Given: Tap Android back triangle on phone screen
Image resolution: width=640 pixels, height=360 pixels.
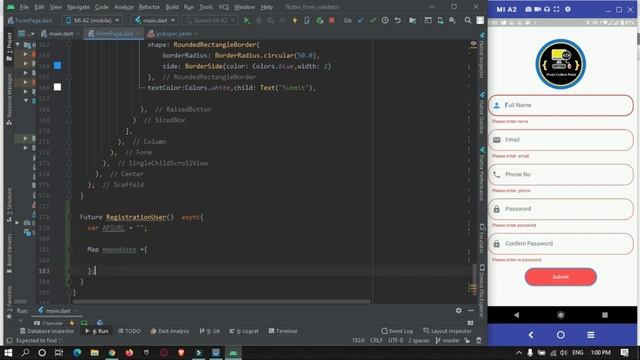Looking at the screenshot, I should coord(516,315).
